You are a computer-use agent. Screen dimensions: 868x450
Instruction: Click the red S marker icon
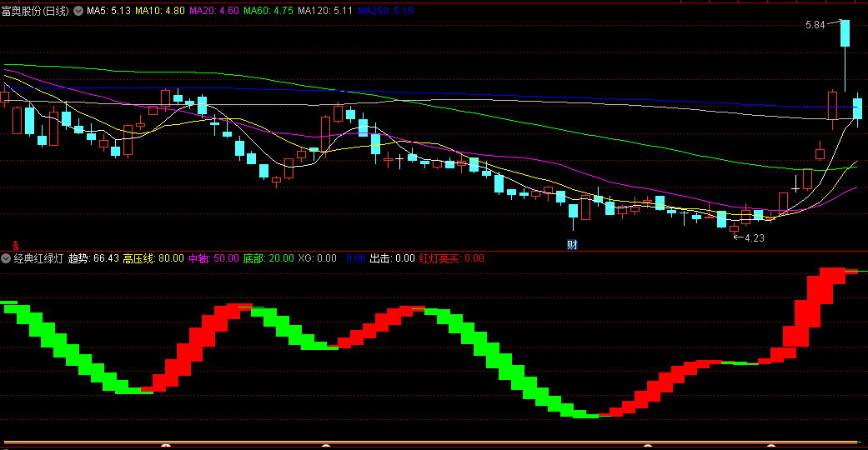[16, 245]
